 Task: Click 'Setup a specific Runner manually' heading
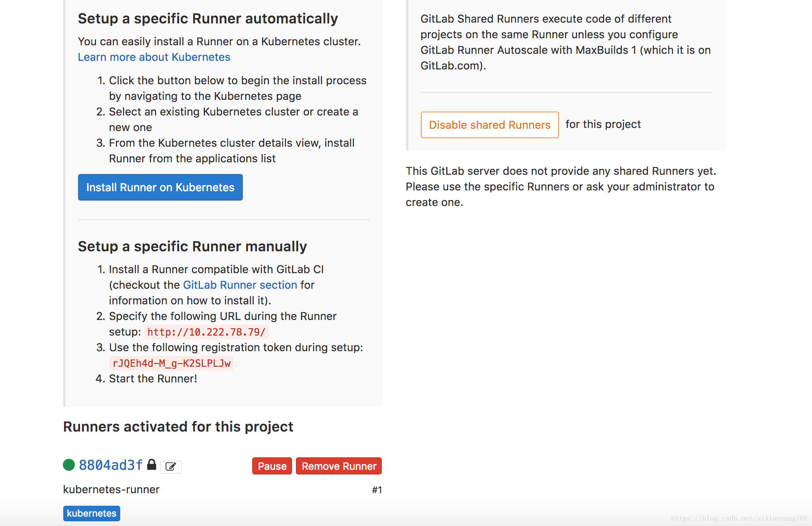192,247
